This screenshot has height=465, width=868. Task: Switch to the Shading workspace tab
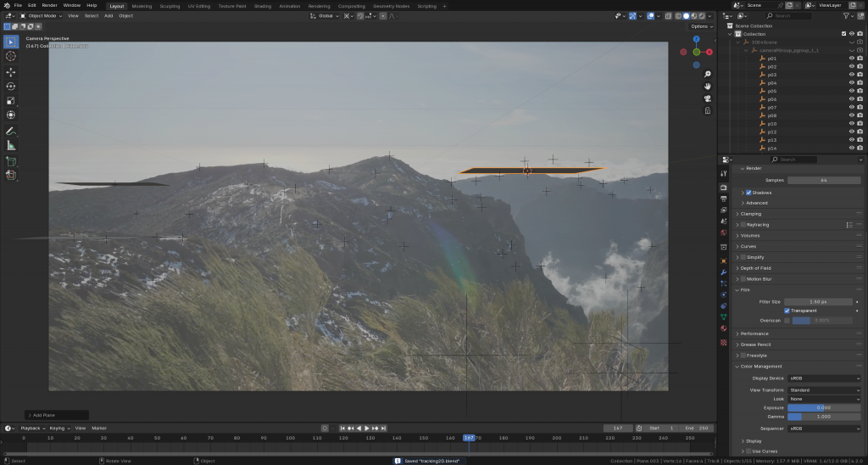coord(263,6)
